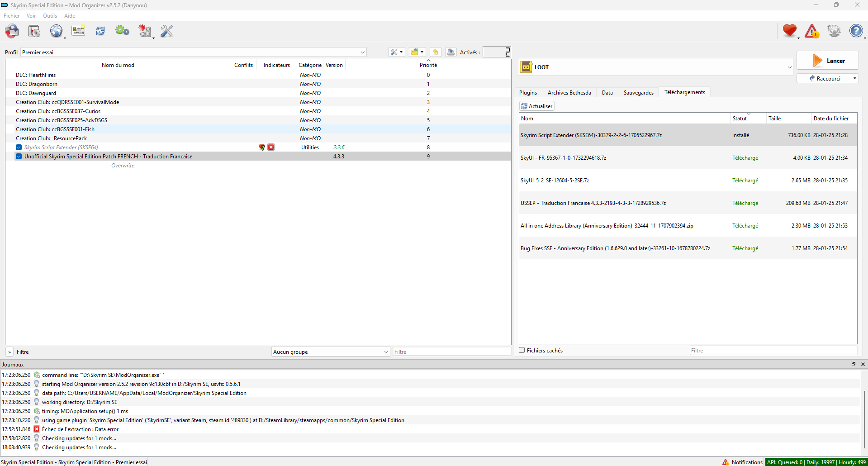Viewport: 868px width, 466px height.
Task: Open the Fichier menu
Action: click(x=12, y=15)
